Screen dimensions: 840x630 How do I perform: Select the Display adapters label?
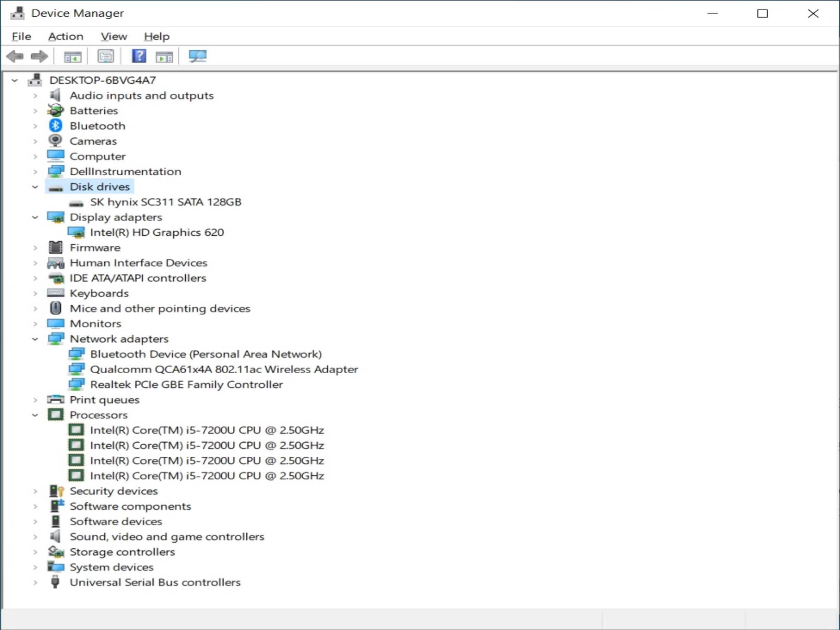click(x=116, y=217)
